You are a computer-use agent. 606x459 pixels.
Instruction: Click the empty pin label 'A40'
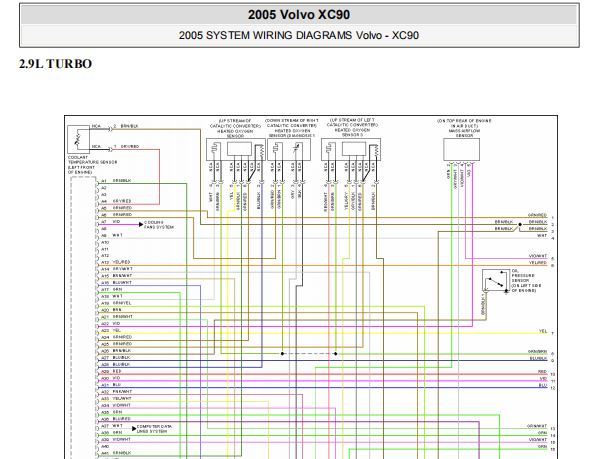tap(105, 446)
